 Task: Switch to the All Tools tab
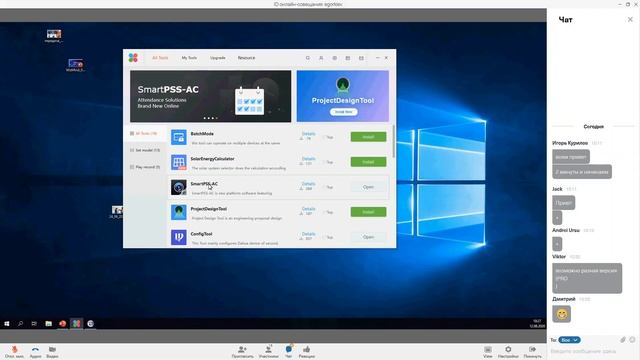160,58
